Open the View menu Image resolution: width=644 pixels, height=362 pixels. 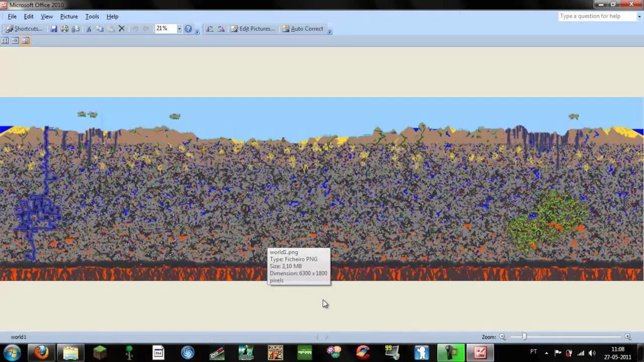(x=47, y=17)
